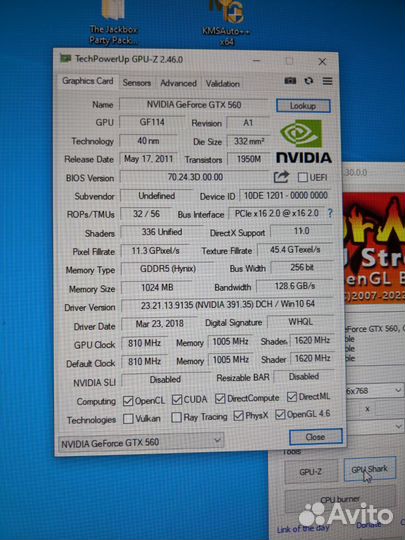
Task: Click the Texture Fillrate field 45.4 GTexel/s
Action: (295, 249)
